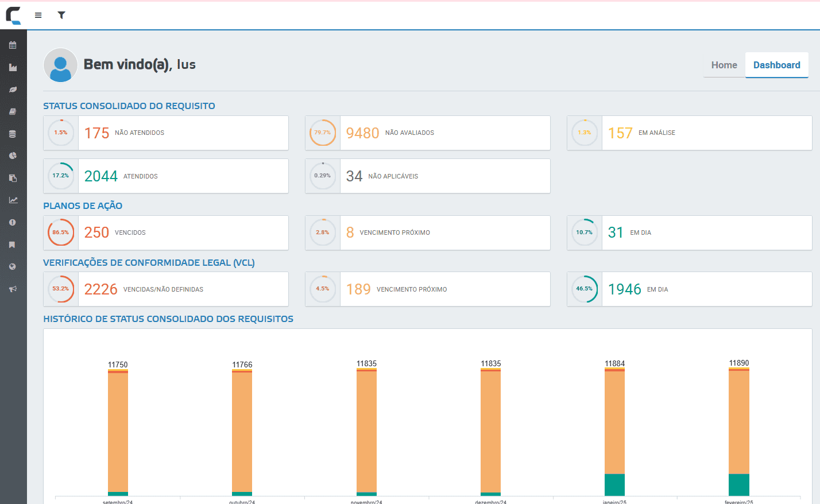This screenshot has width=820, height=504.
Task: Open the 9480 Não Avaliados card
Action: (x=428, y=133)
